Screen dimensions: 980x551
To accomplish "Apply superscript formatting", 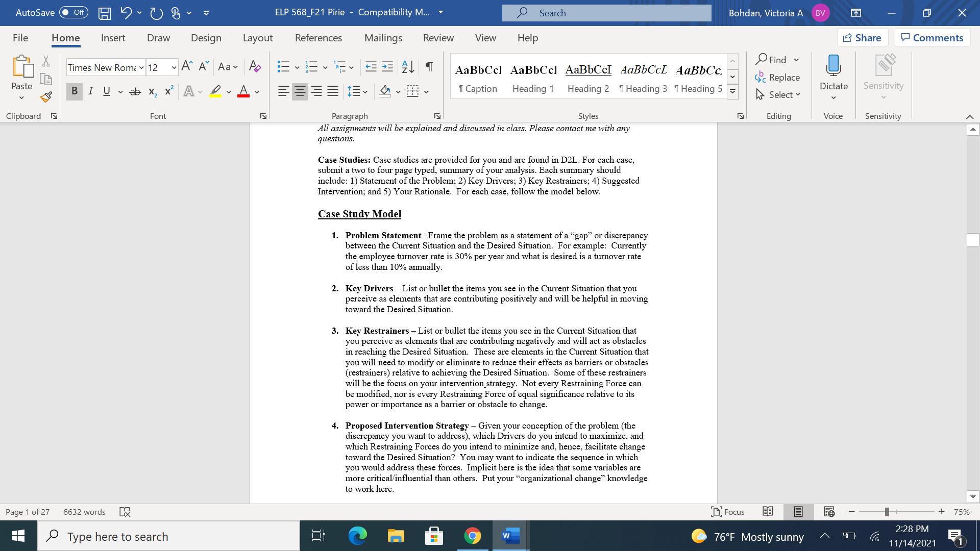I will pyautogui.click(x=169, y=91).
